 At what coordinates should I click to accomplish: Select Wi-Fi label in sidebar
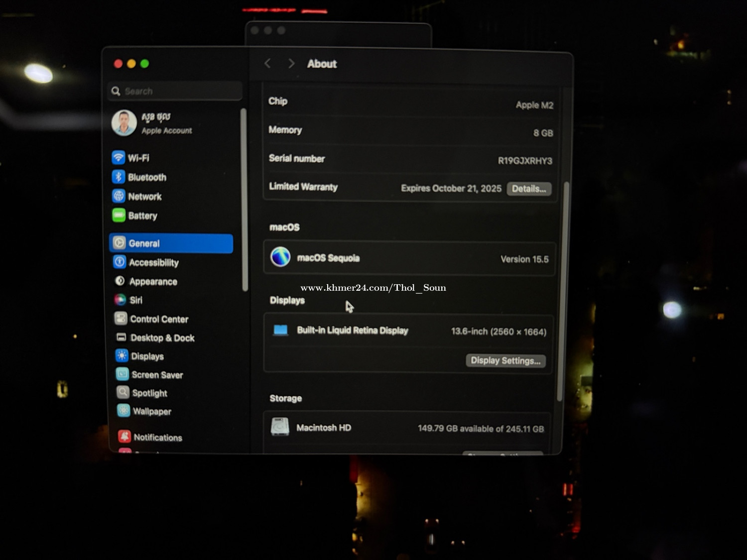[x=138, y=158]
